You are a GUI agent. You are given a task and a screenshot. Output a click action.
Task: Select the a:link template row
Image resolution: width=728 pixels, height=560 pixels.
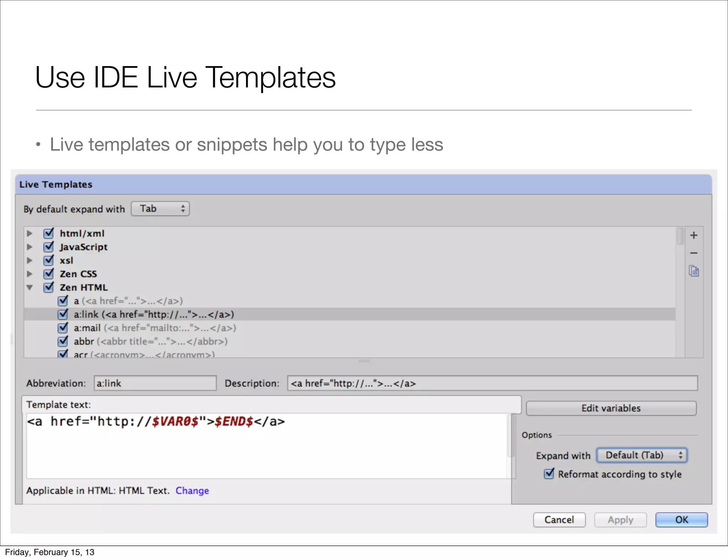click(350, 314)
